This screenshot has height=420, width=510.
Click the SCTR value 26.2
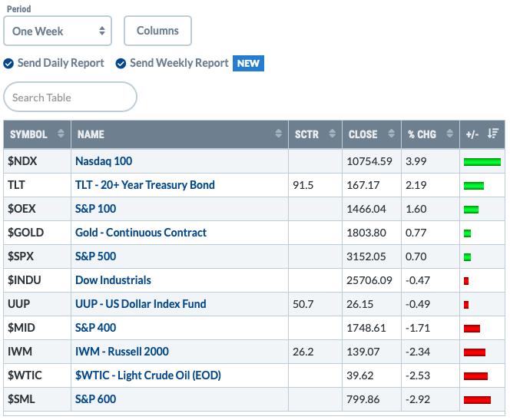coord(303,352)
